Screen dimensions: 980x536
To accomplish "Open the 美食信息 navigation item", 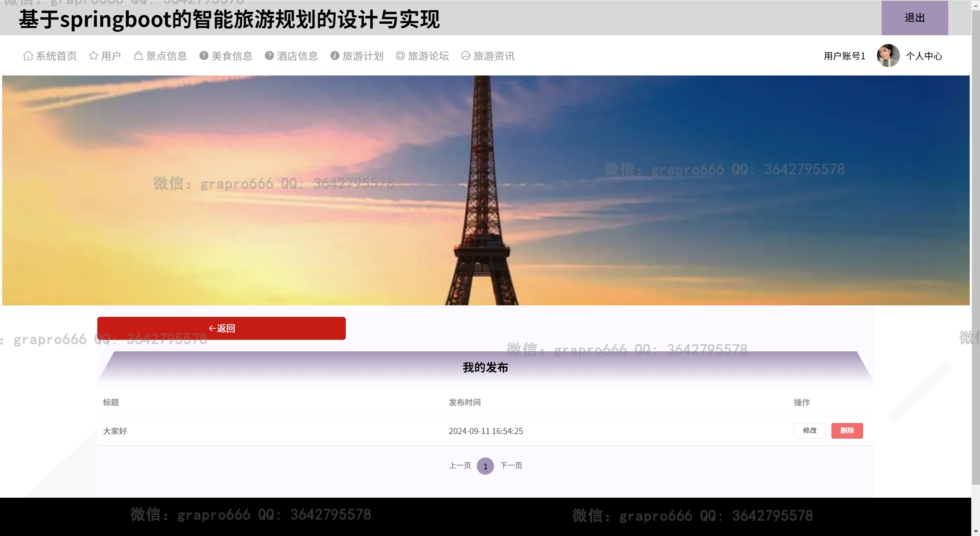I will (x=232, y=56).
